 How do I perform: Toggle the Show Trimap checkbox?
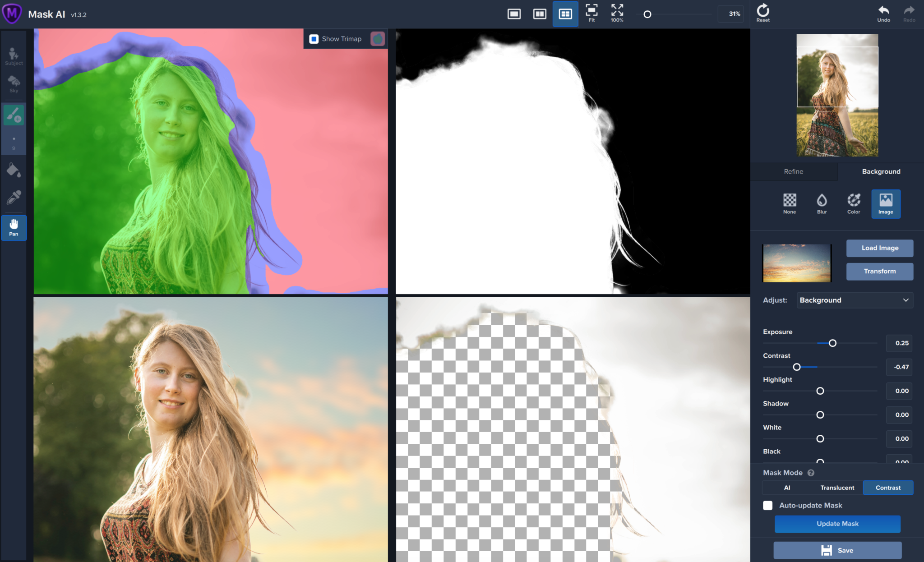(x=314, y=39)
